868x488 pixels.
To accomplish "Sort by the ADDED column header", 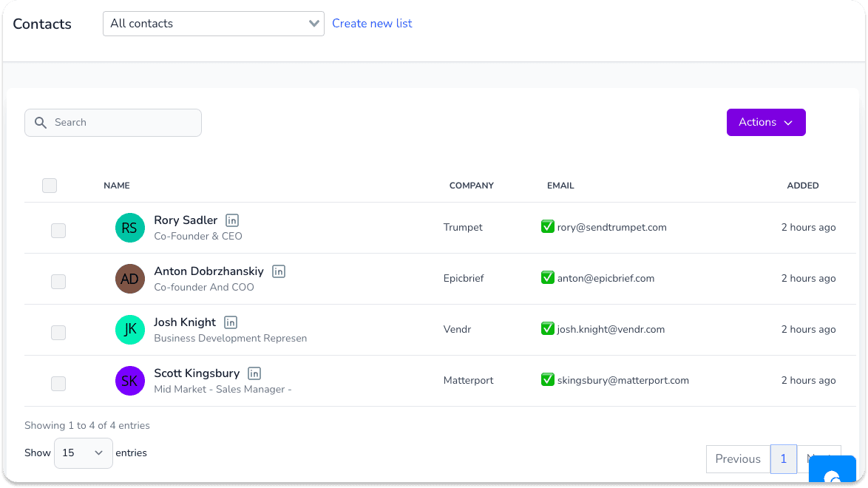I will (x=803, y=186).
